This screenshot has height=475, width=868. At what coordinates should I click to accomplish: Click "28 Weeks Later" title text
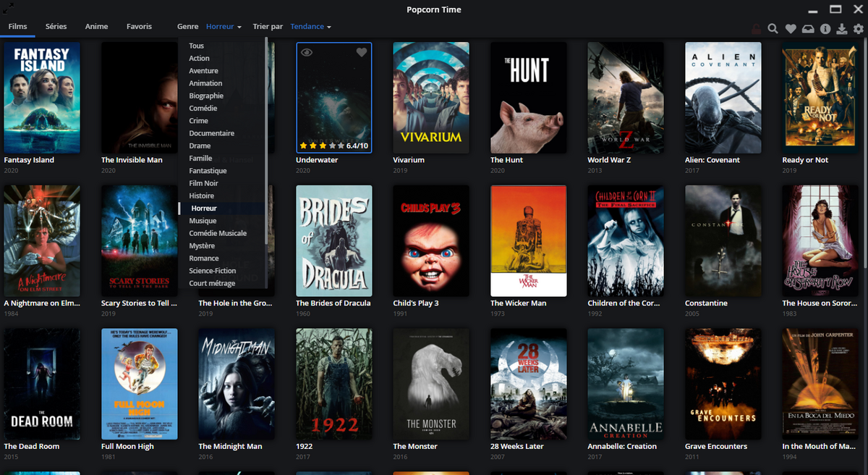click(x=517, y=447)
